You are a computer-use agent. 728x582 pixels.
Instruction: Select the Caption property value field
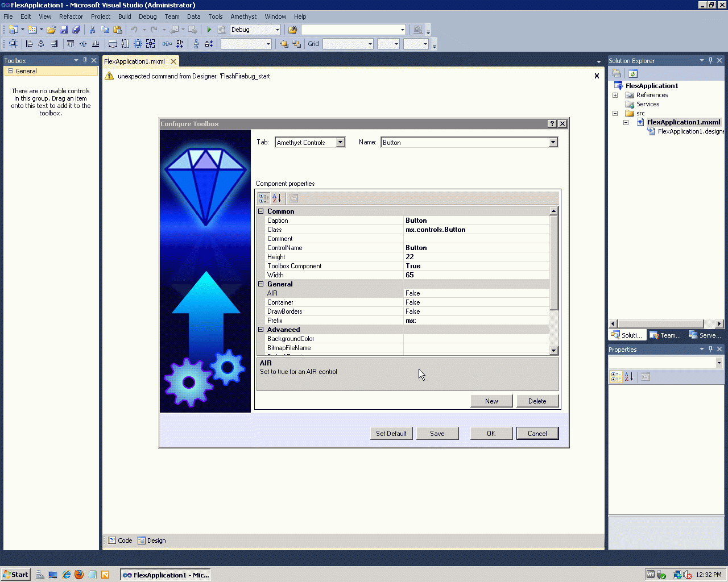(476, 221)
